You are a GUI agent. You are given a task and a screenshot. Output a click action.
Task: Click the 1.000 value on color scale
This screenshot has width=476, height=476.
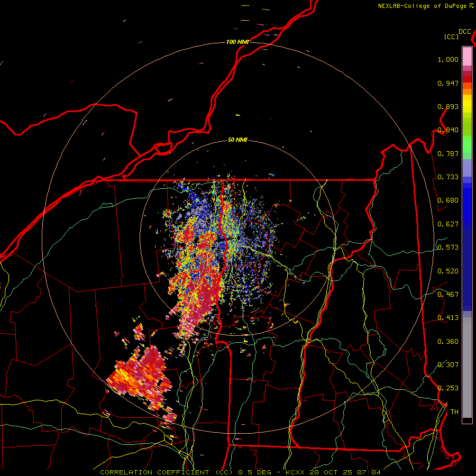448,59
